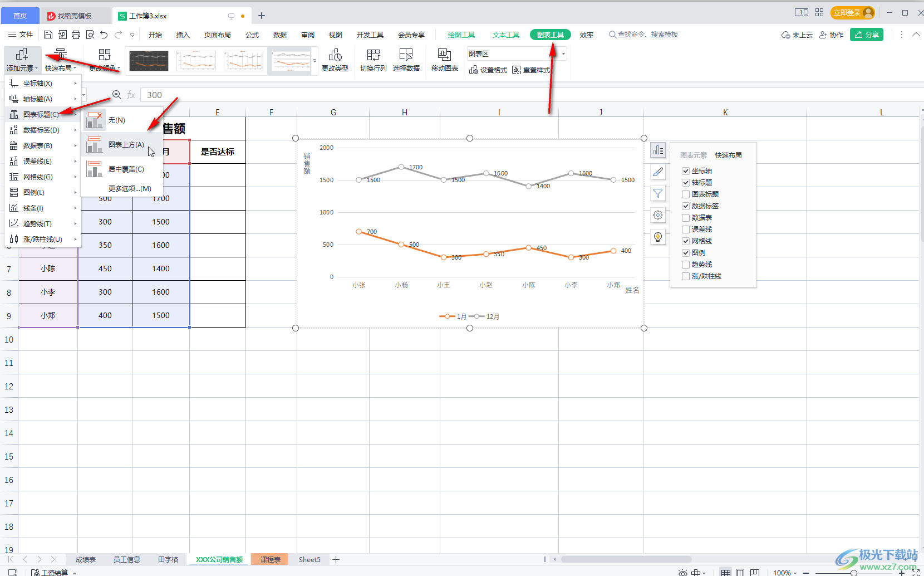The width and height of the screenshot is (924, 576).
Task: Toggle the 网格线 checkbox
Action: [686, 241]
